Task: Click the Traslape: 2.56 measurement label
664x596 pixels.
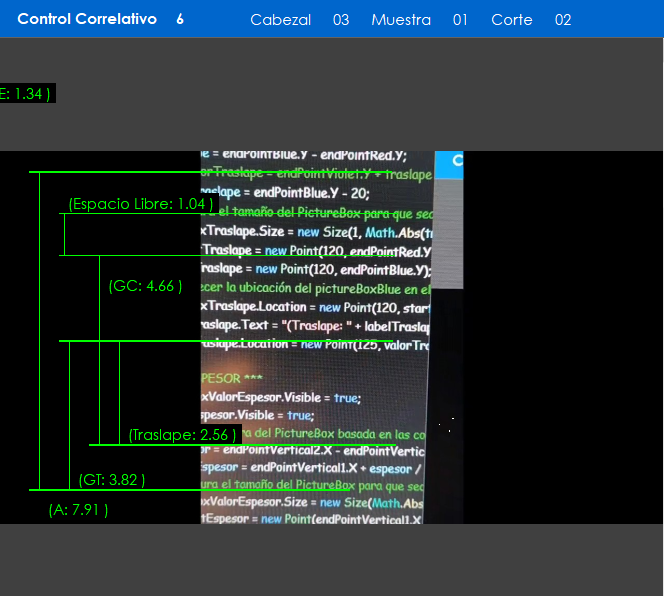Action: click(x=183, y=435)
